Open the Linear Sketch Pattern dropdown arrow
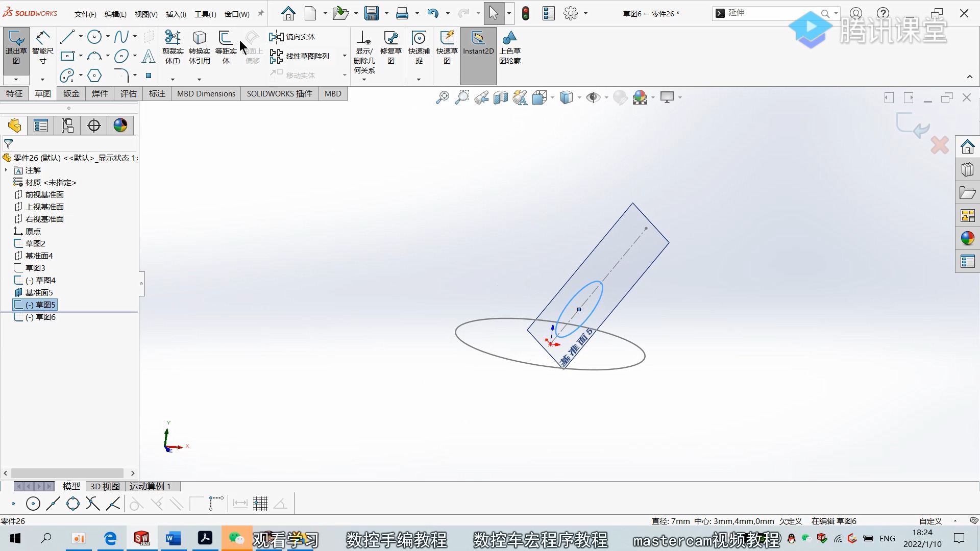This screenshot has height=551, width=980. 345,56
